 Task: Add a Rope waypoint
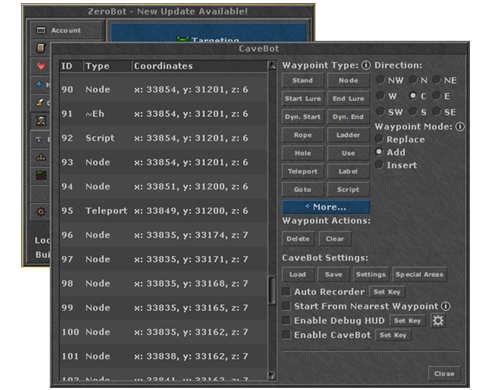pos(303,135)
